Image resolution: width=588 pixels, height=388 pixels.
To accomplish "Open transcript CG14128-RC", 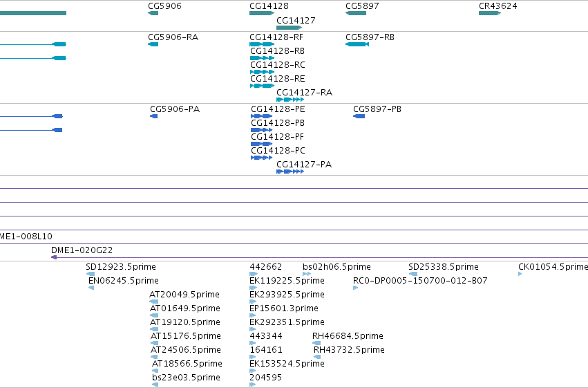I will click(278, 65).
